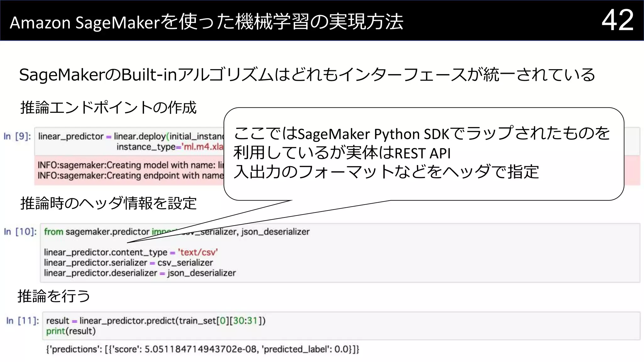
Task: Click the line 'linear_predictor.serializer = csv_serializer'
Action: tap(128, 263)
